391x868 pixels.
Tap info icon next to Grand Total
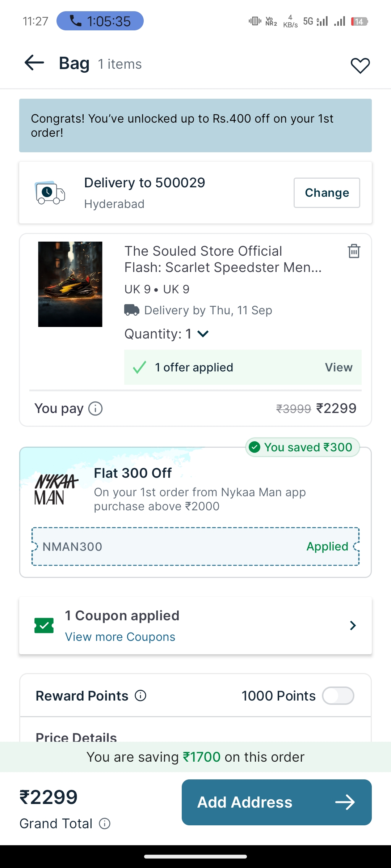[105, 824]
